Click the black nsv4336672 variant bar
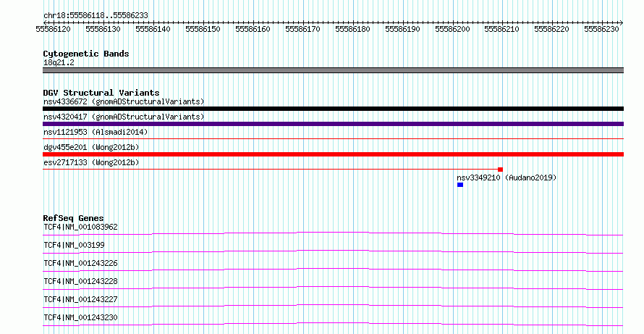The width and height of the screenshot is (644, 334). (x=333, y=109)
